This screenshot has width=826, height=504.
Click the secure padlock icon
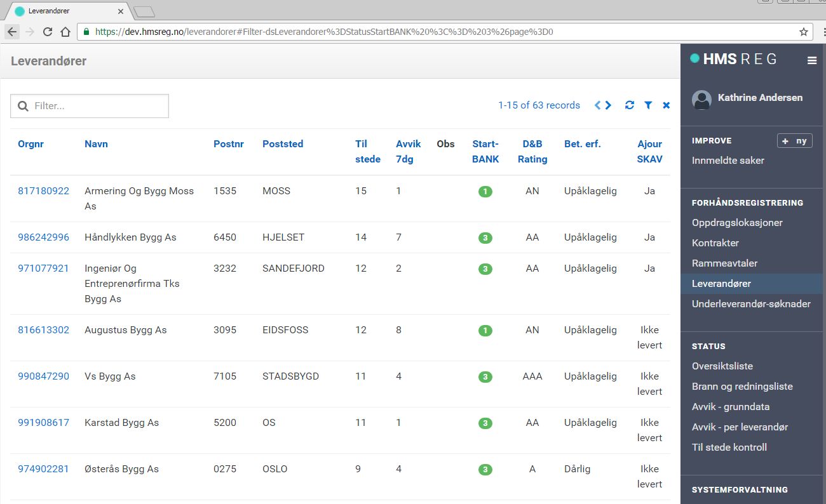[x=86, y=32]
